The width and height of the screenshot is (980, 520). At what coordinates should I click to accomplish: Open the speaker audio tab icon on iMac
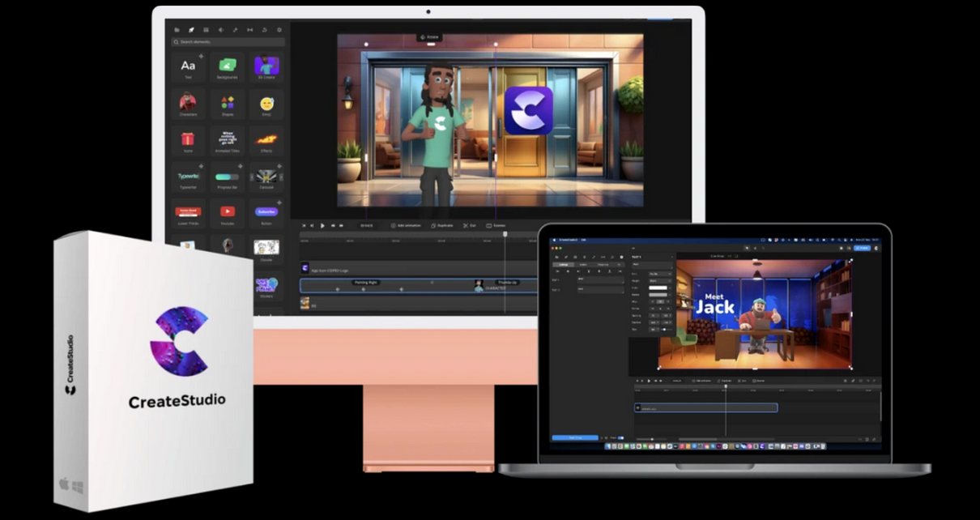click(220, 30)
